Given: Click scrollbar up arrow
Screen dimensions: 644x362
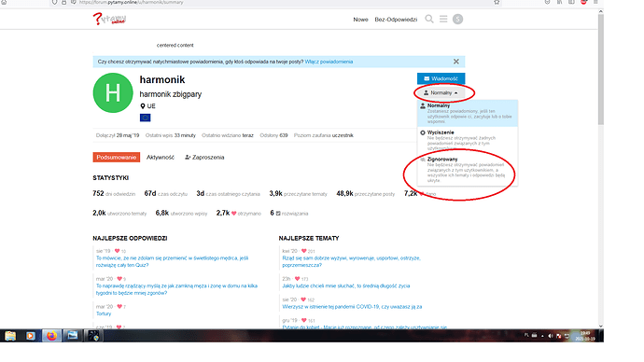Looking at the screenshot, I should [x=601, y=11].
